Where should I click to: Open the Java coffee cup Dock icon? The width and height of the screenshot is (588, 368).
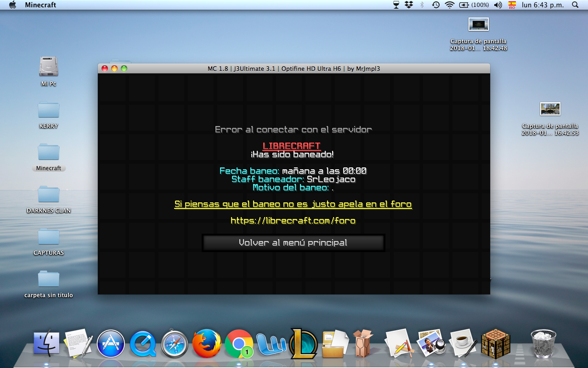(463, 343)
